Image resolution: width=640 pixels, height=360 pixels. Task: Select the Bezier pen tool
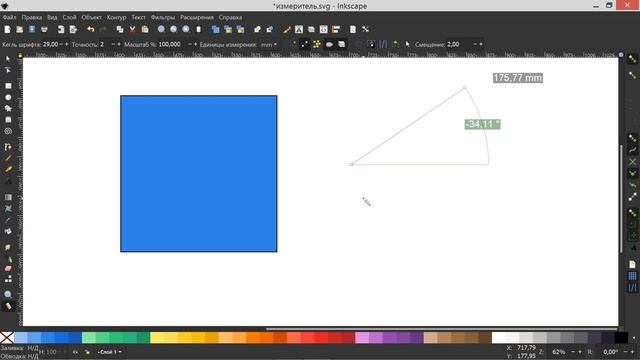tap(8, 147)
